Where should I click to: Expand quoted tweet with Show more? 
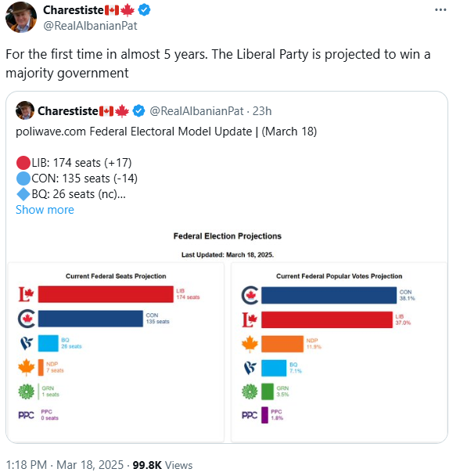[x=45, y=210]
